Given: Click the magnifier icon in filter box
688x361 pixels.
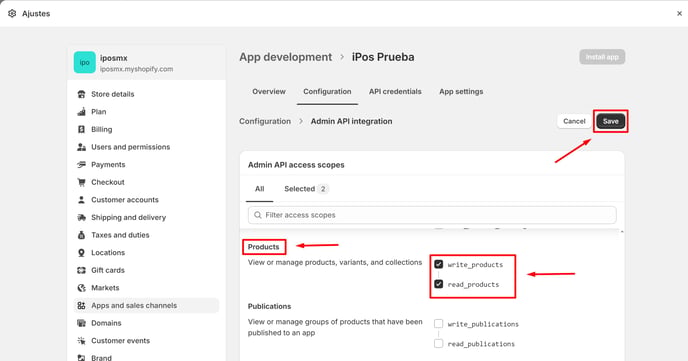Looking at the screenshot, I should pos(258,215).
